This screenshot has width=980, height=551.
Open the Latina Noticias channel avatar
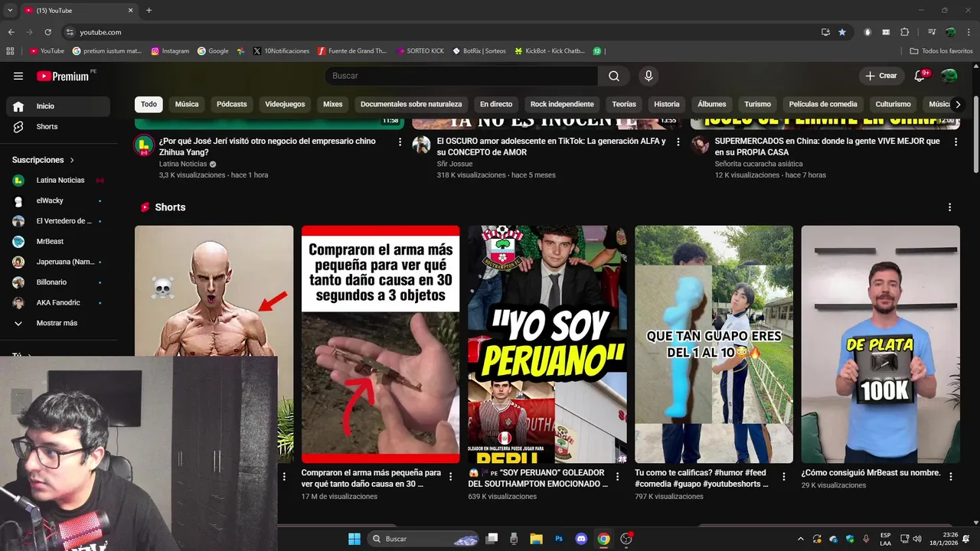coord(144,145)
